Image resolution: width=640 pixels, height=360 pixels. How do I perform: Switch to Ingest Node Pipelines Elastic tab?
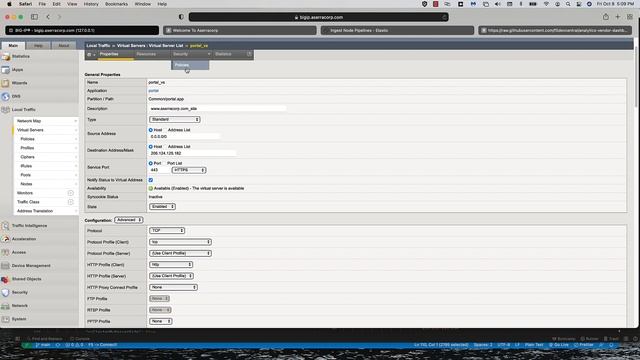397,30
